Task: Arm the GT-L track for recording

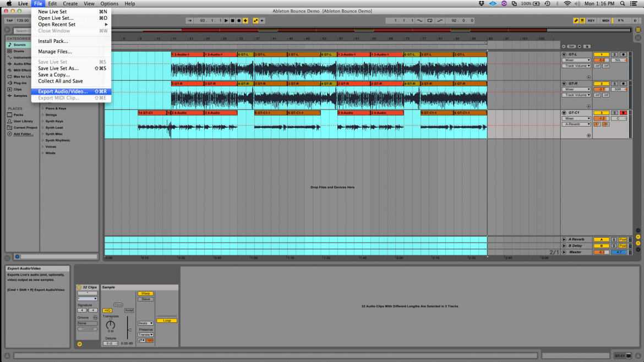Action: click(x=623, y=54)
